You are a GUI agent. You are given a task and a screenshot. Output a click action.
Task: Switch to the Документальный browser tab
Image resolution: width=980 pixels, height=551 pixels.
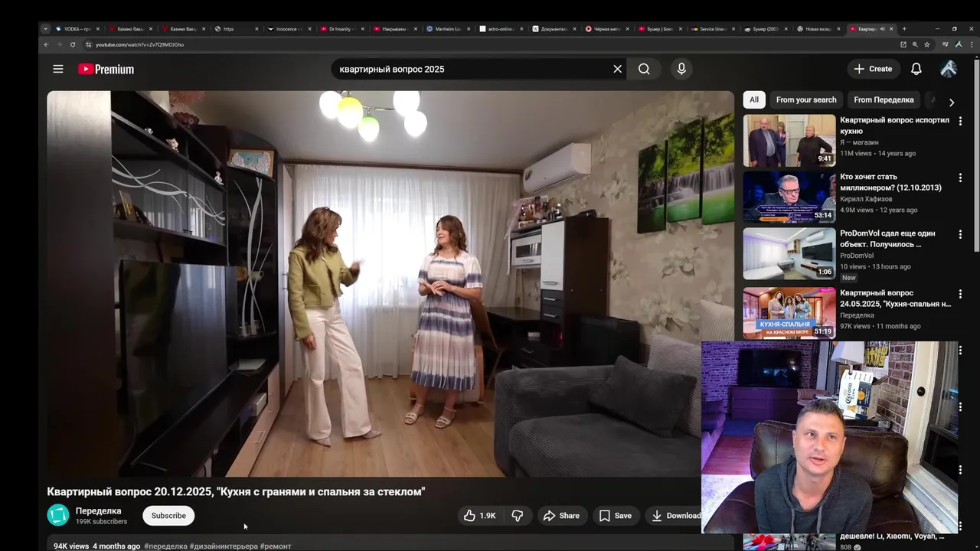tap(554, 29)
